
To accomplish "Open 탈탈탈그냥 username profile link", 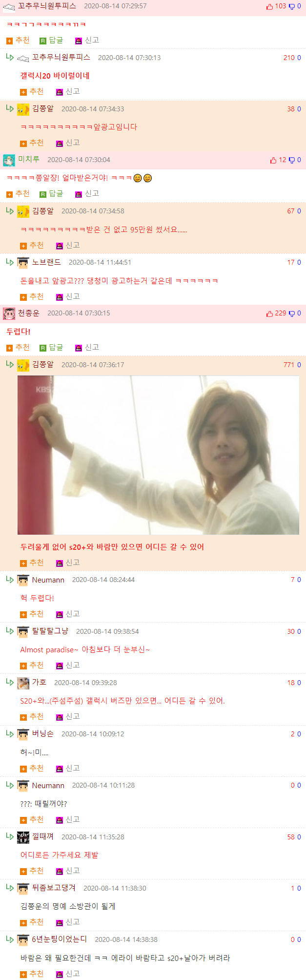I will coord(50,631).
